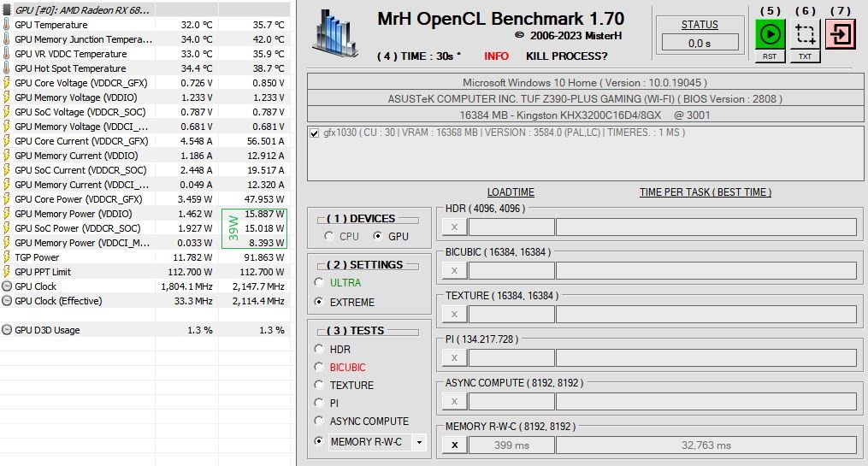868x466 pixels.
Task: Click the clock icon beside GPU Clock
Action: point(7,286)
